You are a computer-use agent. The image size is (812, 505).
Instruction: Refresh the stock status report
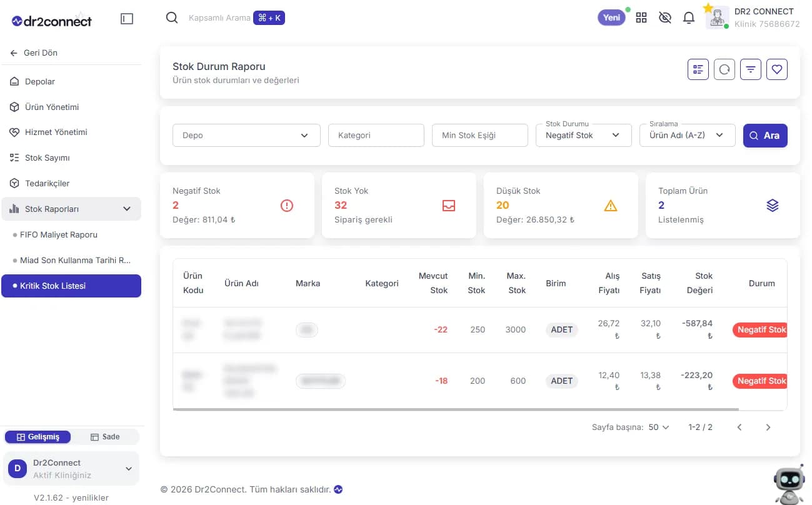point(724,69)
